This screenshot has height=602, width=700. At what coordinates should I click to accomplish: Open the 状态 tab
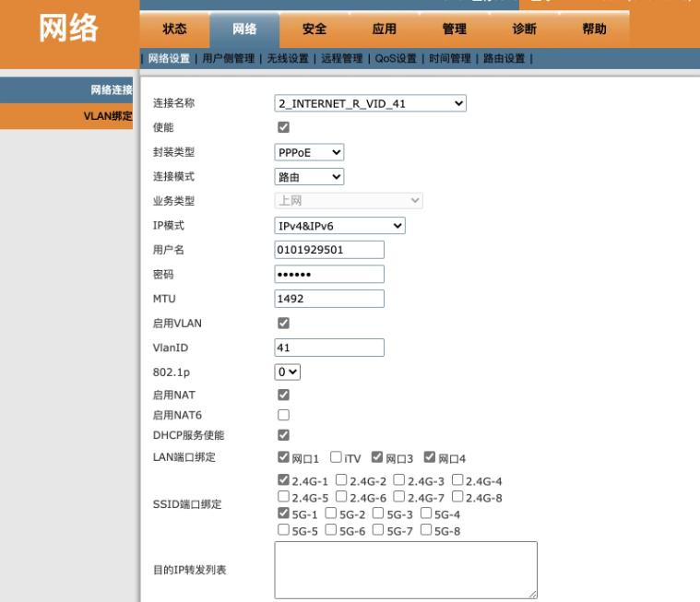(174, 30)
